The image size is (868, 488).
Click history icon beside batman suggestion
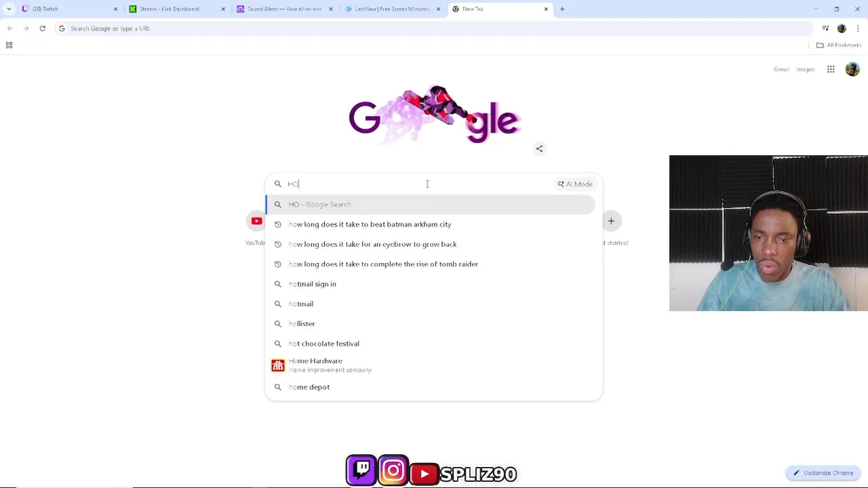tap(277, 224)
